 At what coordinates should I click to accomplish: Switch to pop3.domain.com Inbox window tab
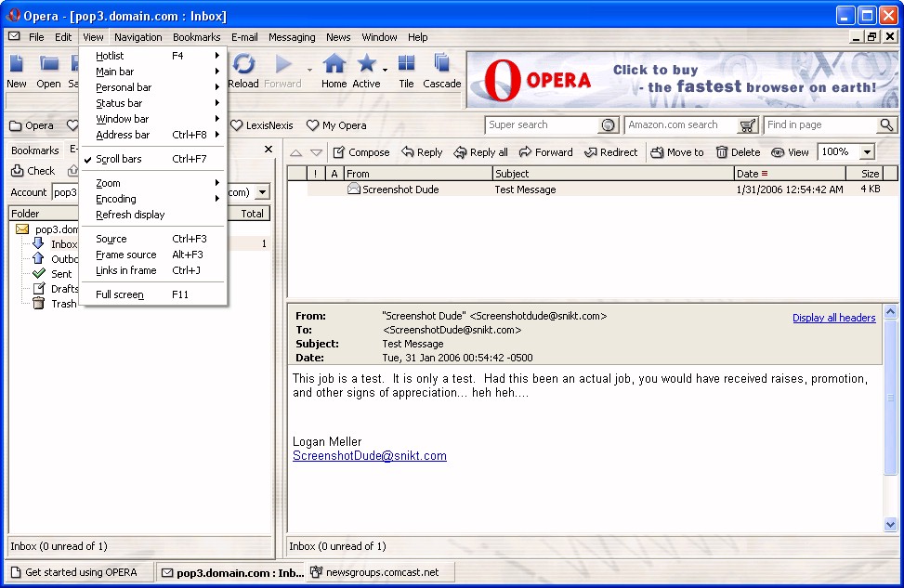(x=231, y=572)
